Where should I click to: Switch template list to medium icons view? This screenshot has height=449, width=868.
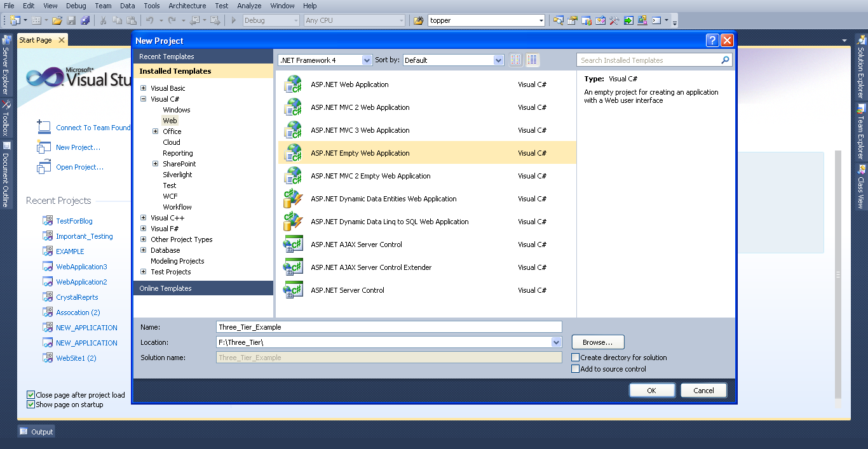tap(532, 60)
